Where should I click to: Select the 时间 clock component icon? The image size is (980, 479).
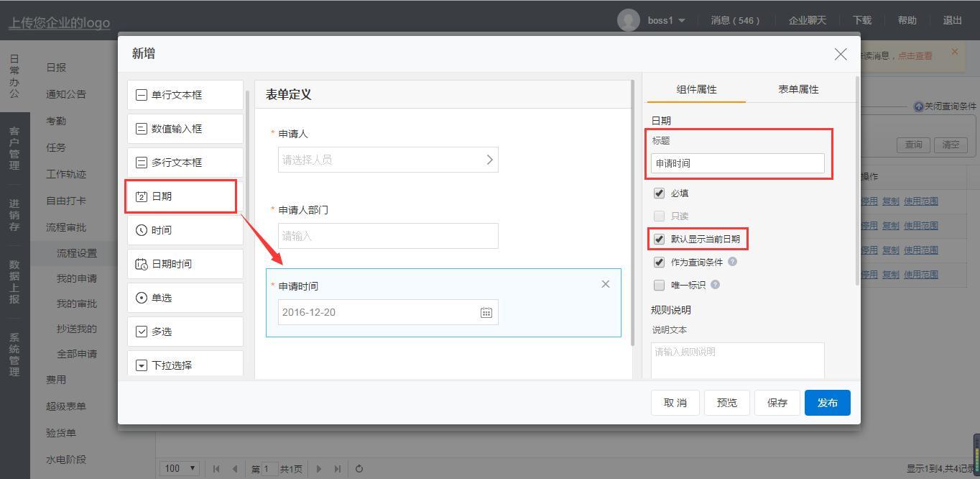pyautogui.click(x=142, y=230)
